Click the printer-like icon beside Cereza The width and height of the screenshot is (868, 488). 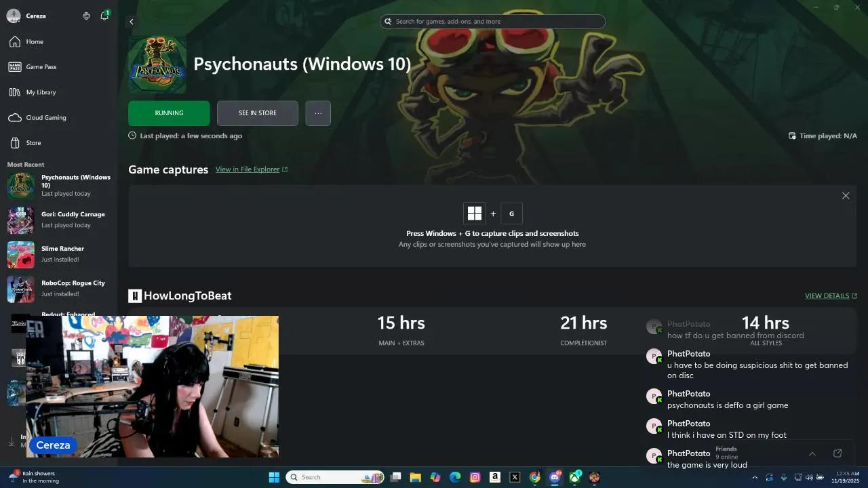pos(86,16)
